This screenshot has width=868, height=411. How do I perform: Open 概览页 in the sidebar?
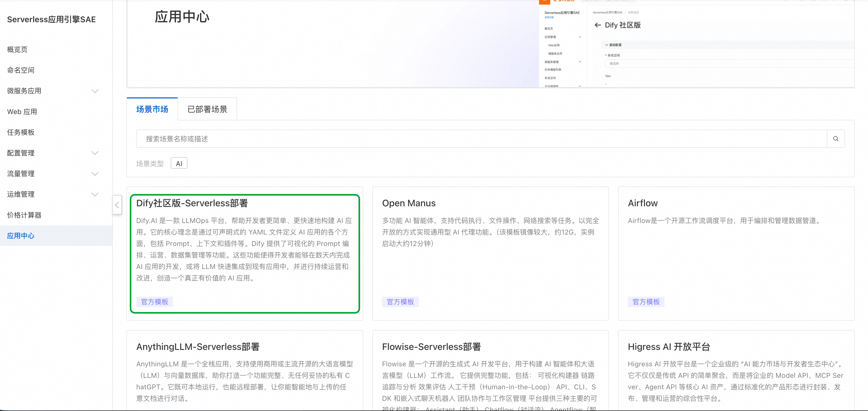point(17,50)
